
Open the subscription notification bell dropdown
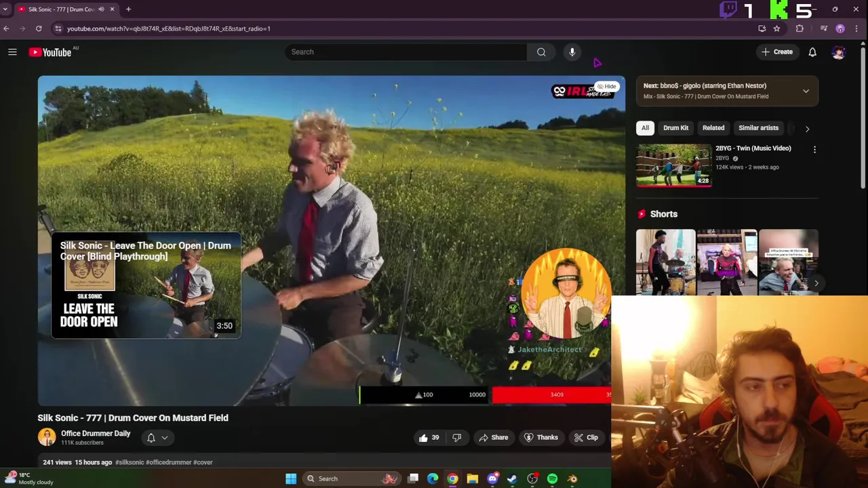tap(157, 438)
